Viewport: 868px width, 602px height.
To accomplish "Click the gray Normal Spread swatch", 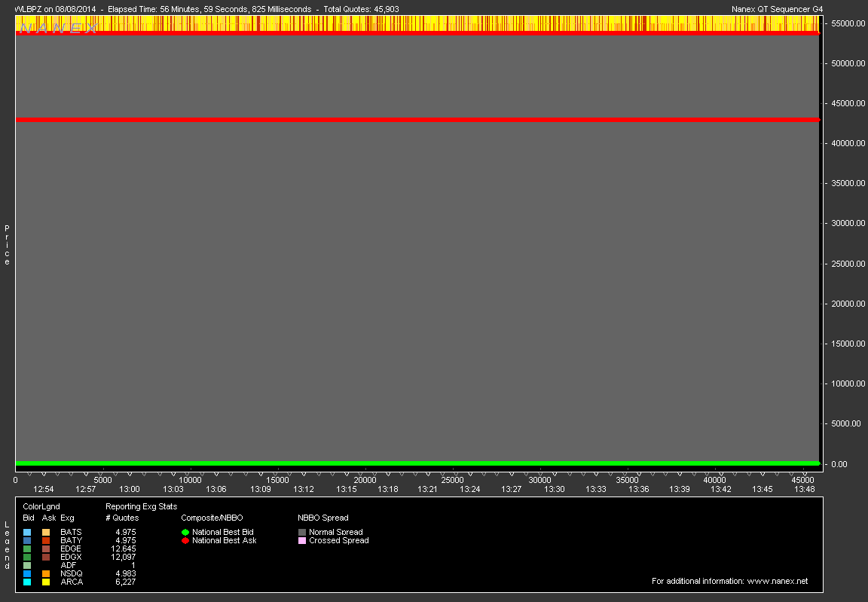I will [302, 532].
